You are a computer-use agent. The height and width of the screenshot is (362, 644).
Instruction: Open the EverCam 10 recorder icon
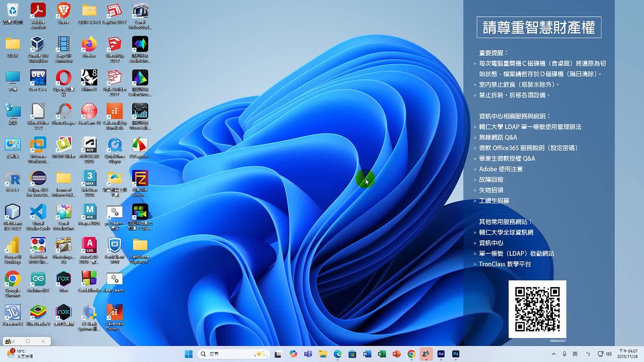point(89,111)
